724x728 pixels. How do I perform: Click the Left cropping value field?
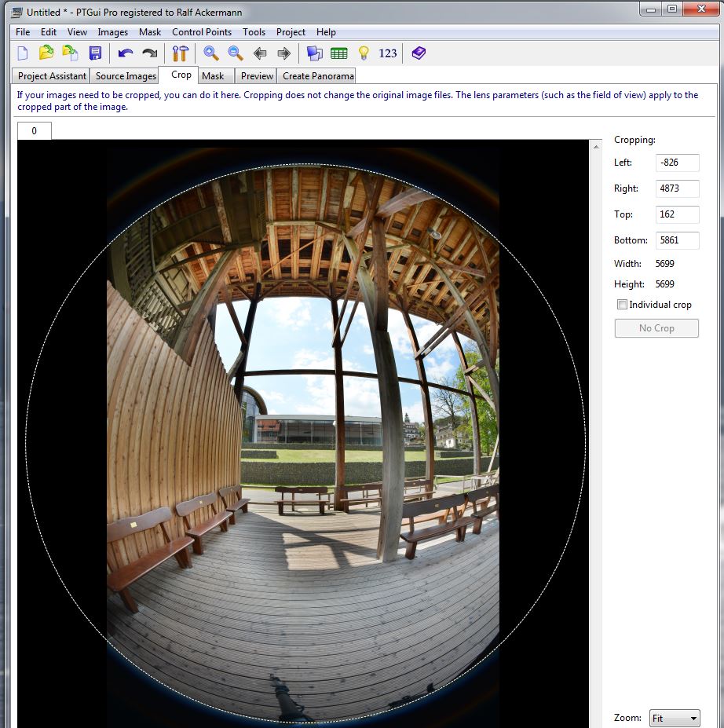tap(677, 163)
